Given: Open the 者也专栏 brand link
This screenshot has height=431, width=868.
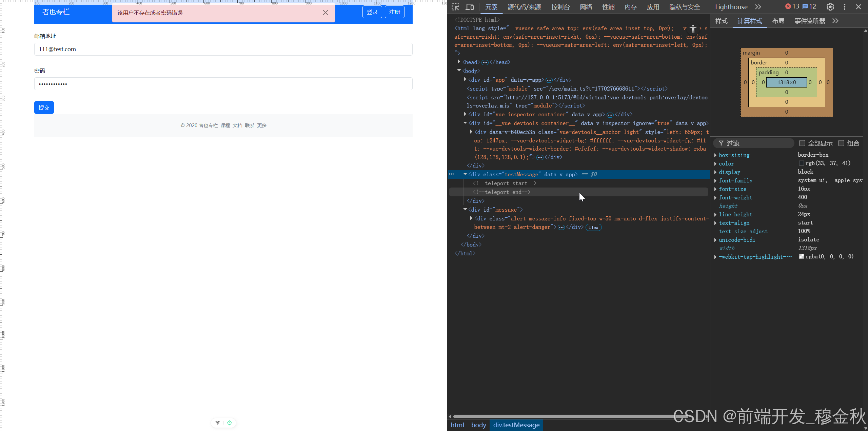Looking at the screenshot, I should click(x=56, y=12).
